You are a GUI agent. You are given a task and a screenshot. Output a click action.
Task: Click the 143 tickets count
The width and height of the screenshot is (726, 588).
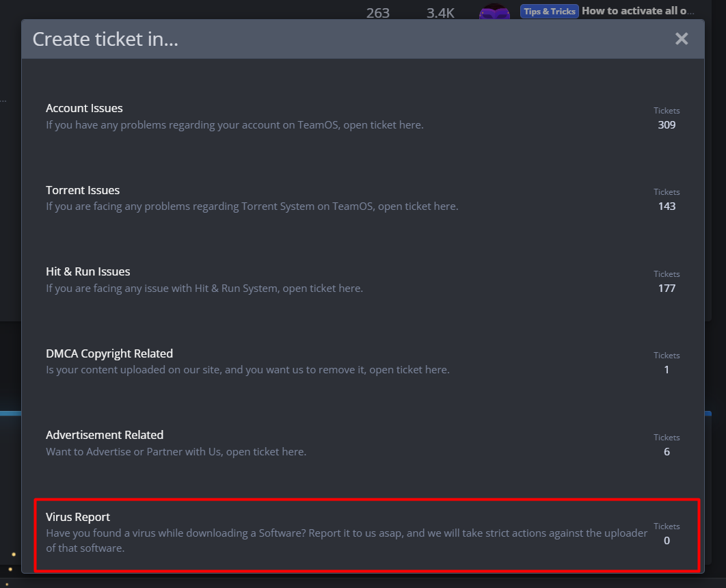click(x=667, y=206)
